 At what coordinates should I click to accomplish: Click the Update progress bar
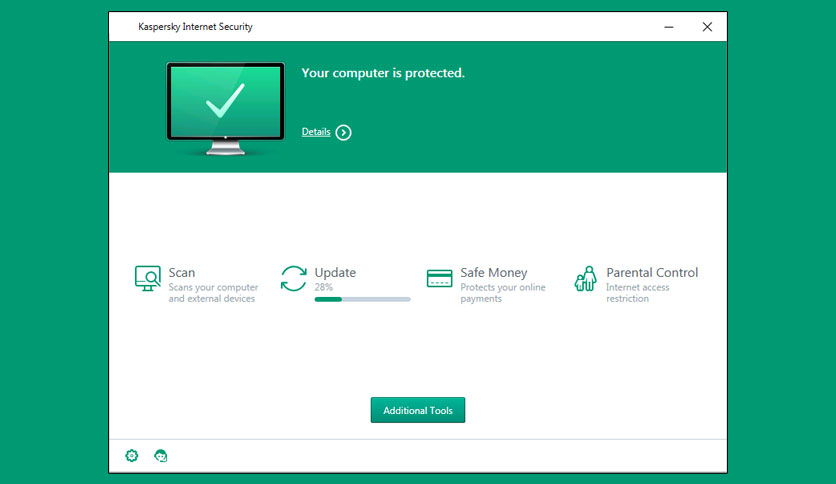363,300
